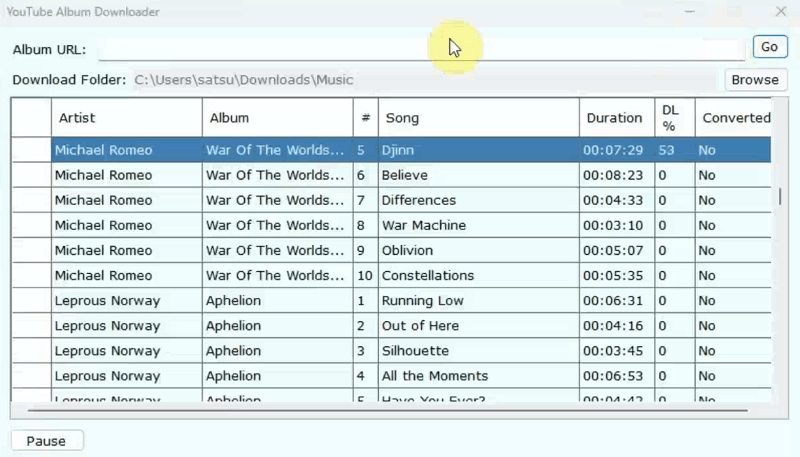Sort by the DL % column header

pyautogui.click(x=675, y=118)
